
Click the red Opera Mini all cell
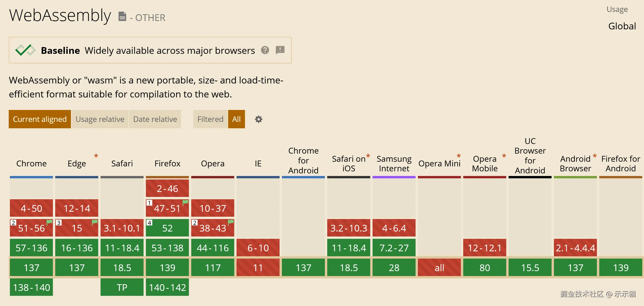coord(439,268)
